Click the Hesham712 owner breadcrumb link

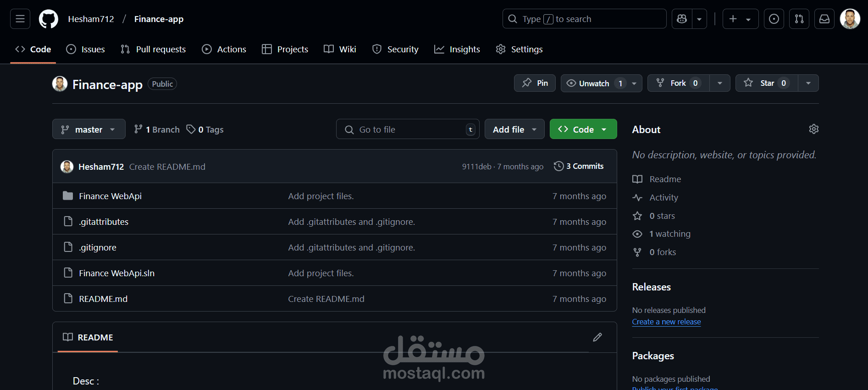(x=91, y=19)
